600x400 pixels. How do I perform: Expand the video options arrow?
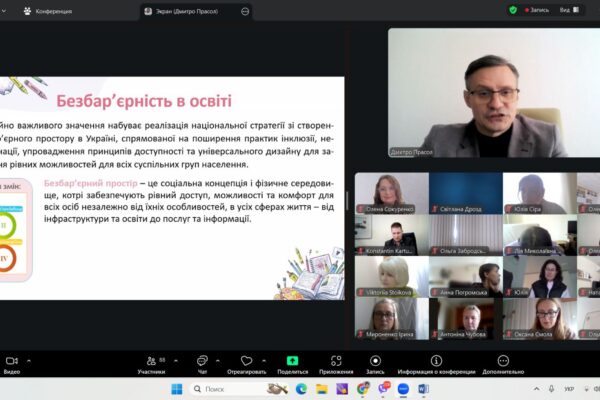point(29,357)
